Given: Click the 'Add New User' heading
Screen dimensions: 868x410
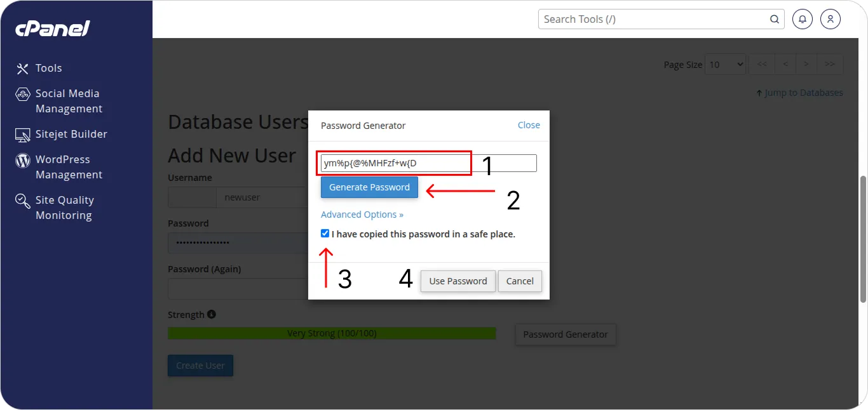Looking at the screenshot, I should 232,155.
